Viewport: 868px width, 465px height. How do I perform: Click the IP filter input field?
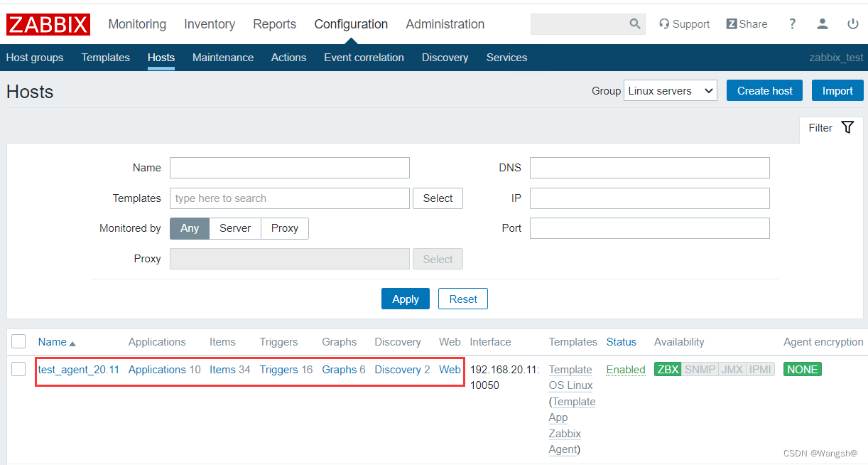[x=650, y=198]
